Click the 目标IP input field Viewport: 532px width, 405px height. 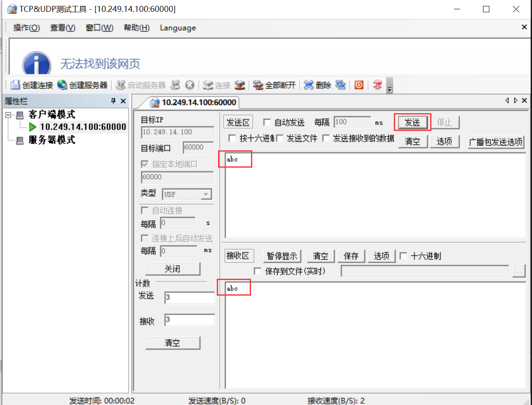[x=177, y=132]
